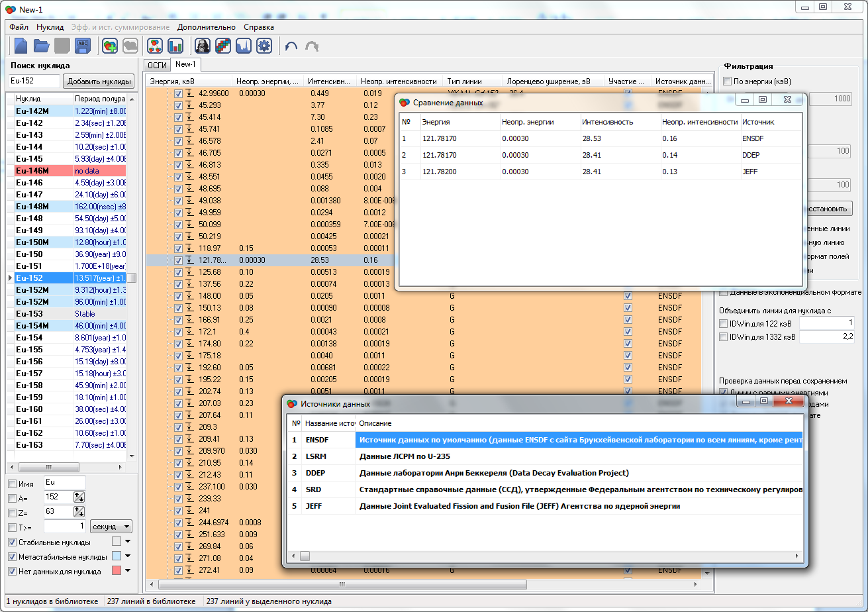868x612 pixels.
Task: Expand color dropdown arrow for 'Нет данных для нуклида'
Action: [128, 571]
